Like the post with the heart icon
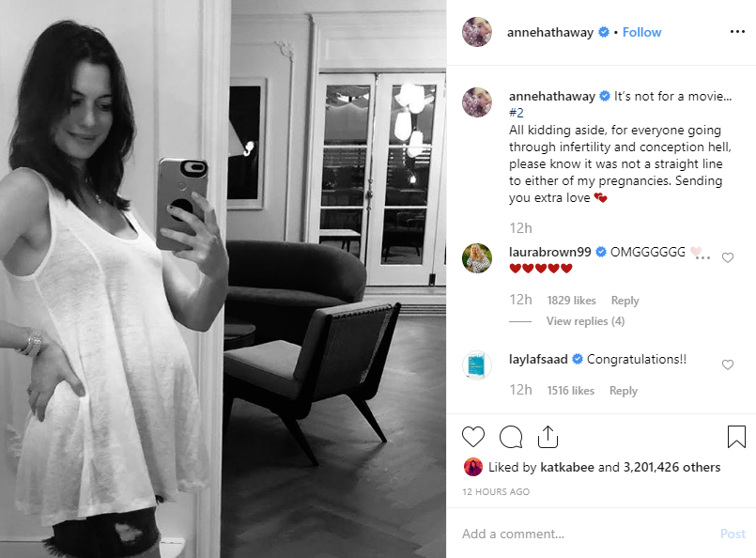This screenshot has height=558, width=756. tap(473, 437)
